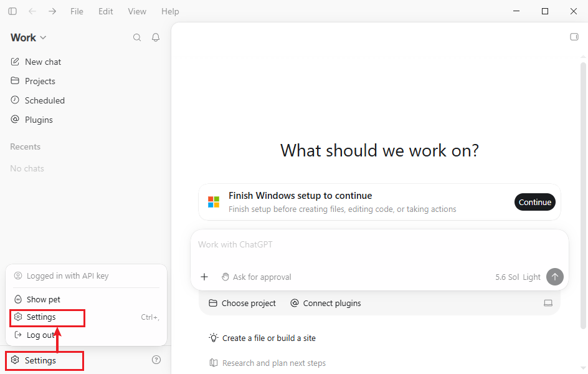Open the Light effort selector
This screenshot has height=374, width=588.
point(531,277)
